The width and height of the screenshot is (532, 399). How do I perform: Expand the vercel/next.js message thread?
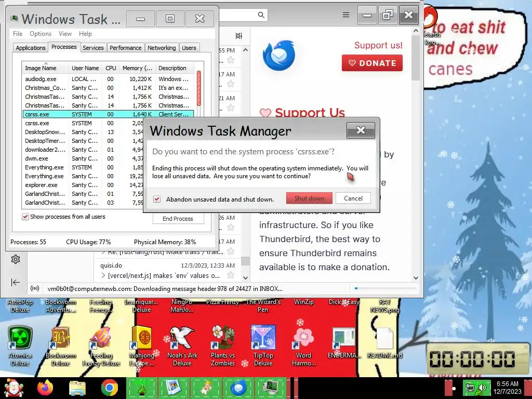point(103,275)
